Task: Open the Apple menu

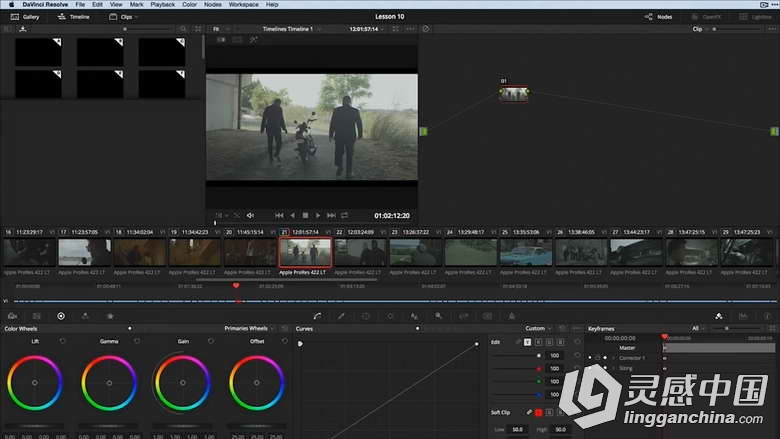Action: [11, 4]
